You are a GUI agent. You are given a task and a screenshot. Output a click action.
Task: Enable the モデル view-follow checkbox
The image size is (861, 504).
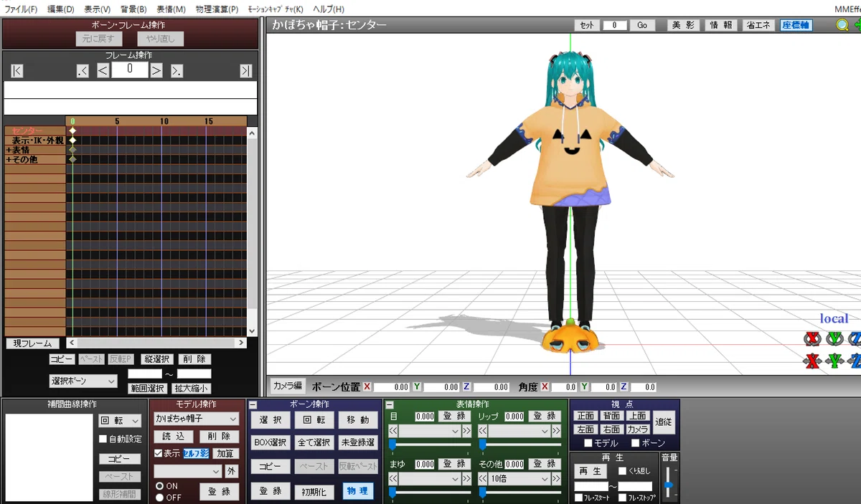(588, 443)
